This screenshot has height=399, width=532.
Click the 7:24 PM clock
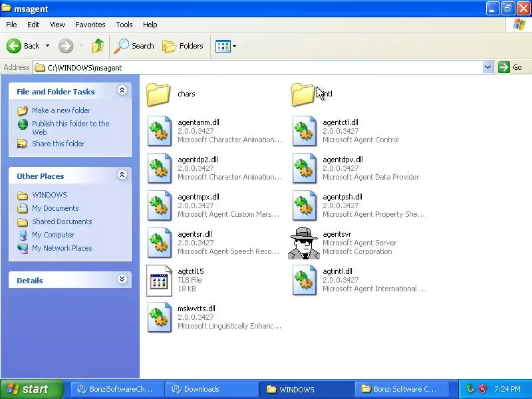(x=507, y=389)
